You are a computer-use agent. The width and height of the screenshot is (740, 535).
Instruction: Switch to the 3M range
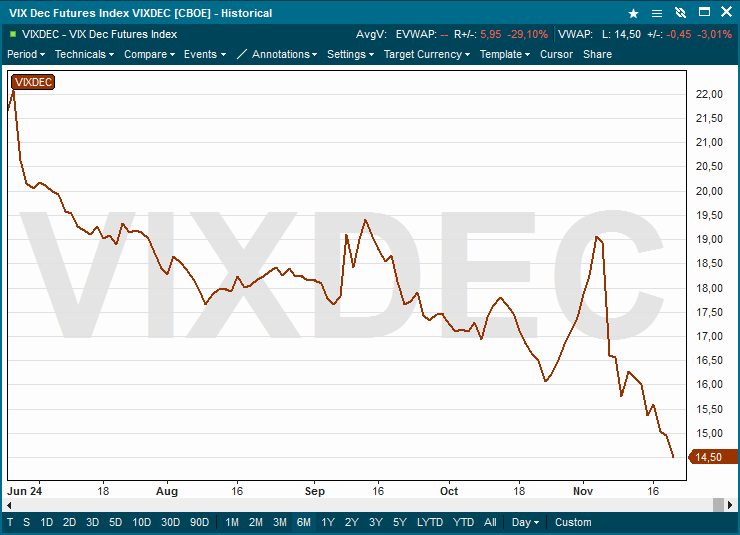click(x=280, y=522)
